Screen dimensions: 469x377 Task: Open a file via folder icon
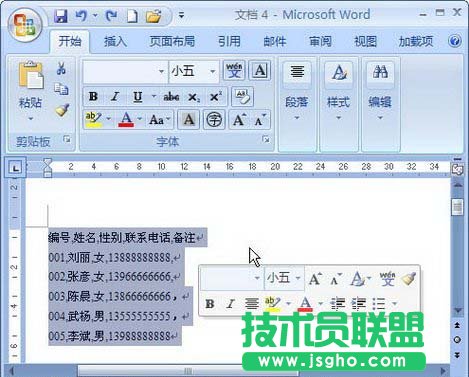coord(153,16)
